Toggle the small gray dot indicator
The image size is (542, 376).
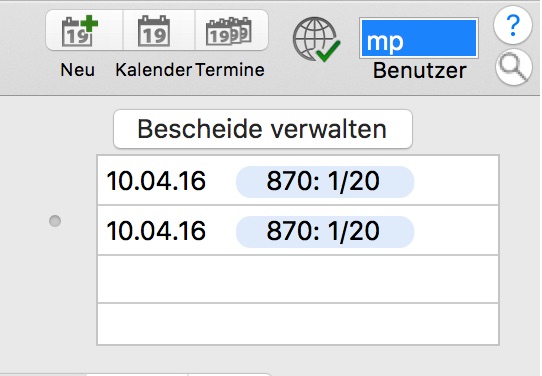click(x=55, y=221)
